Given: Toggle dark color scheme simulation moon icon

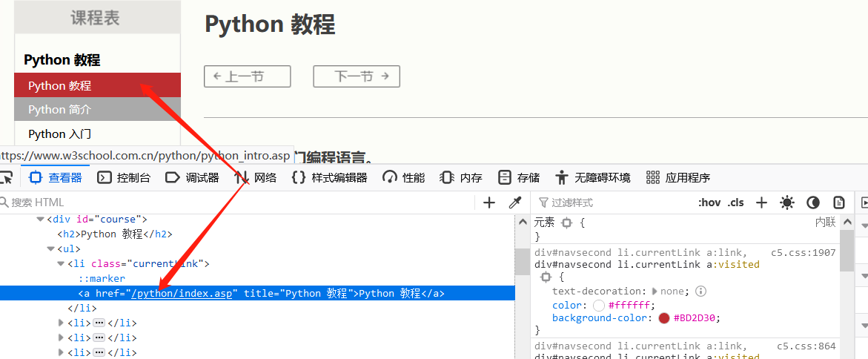Looking at the screenshot, I should point(812,202).
